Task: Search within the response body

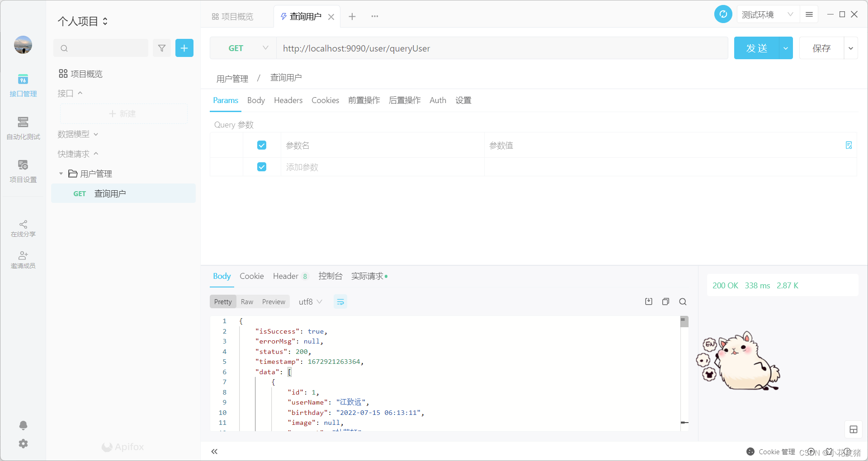Action: (x=683, y=301)
